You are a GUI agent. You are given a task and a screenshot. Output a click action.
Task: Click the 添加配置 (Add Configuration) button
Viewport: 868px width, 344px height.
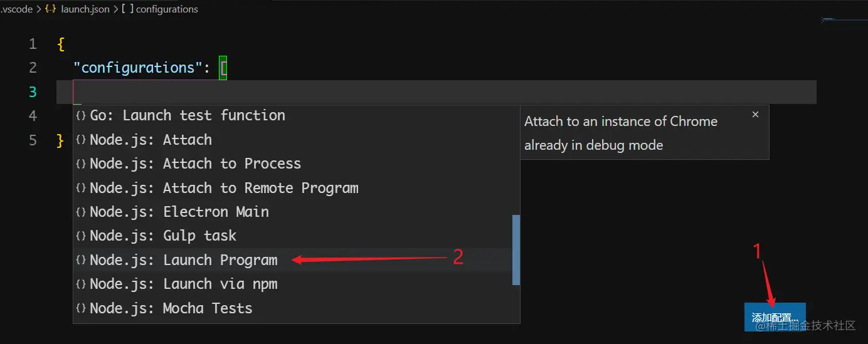775,317
